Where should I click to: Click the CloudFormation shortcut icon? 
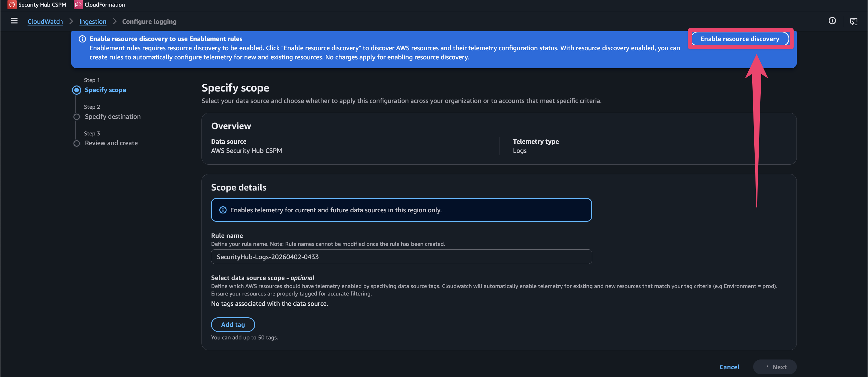tap(78, 5)
